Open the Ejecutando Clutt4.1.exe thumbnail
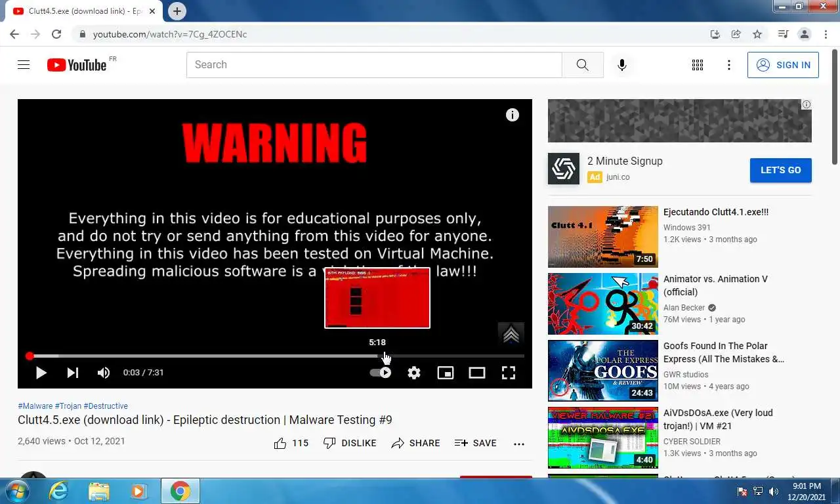The image size is (840, 504). tap(603, 237)
